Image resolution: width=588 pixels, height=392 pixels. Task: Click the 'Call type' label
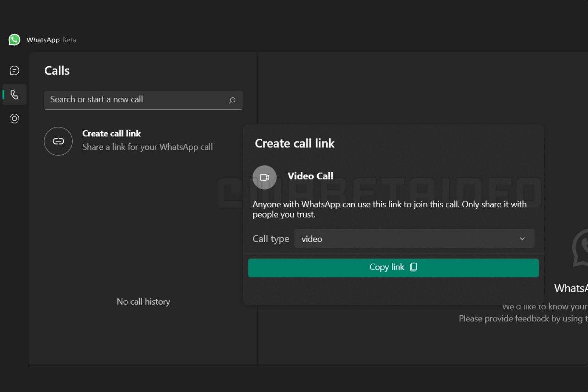pos(271,239)
